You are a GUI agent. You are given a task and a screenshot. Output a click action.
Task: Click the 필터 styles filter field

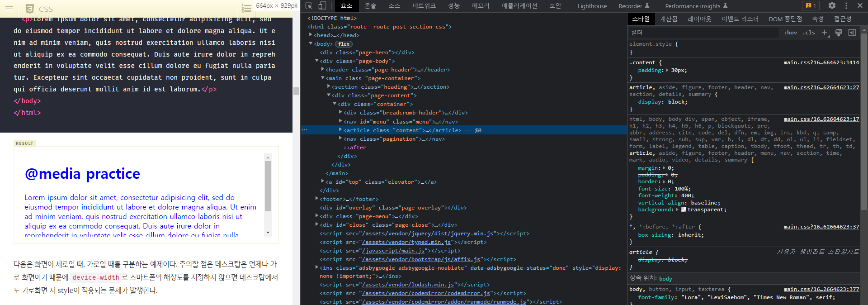[704, 33]
